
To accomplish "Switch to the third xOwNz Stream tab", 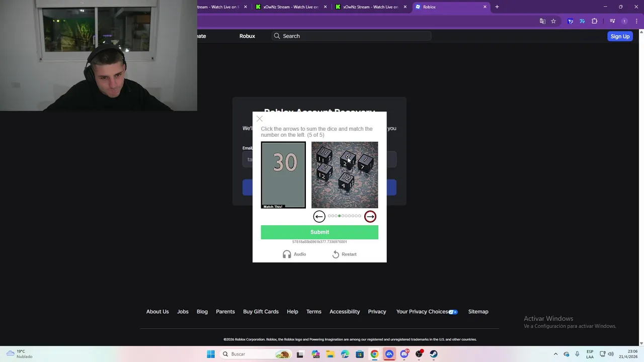I will pyautogui.click(x=371, y=7).
